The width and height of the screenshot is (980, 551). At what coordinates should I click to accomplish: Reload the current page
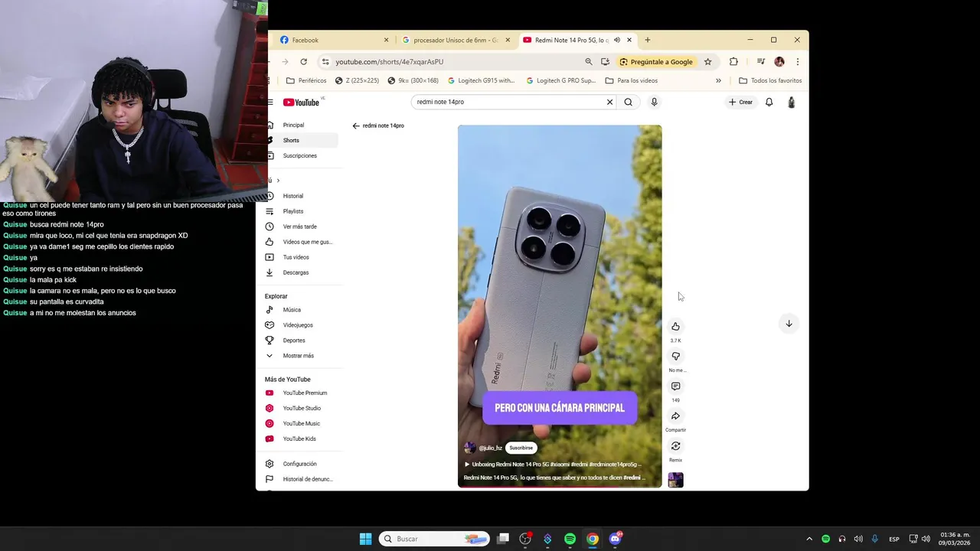[x=304, y=62]
